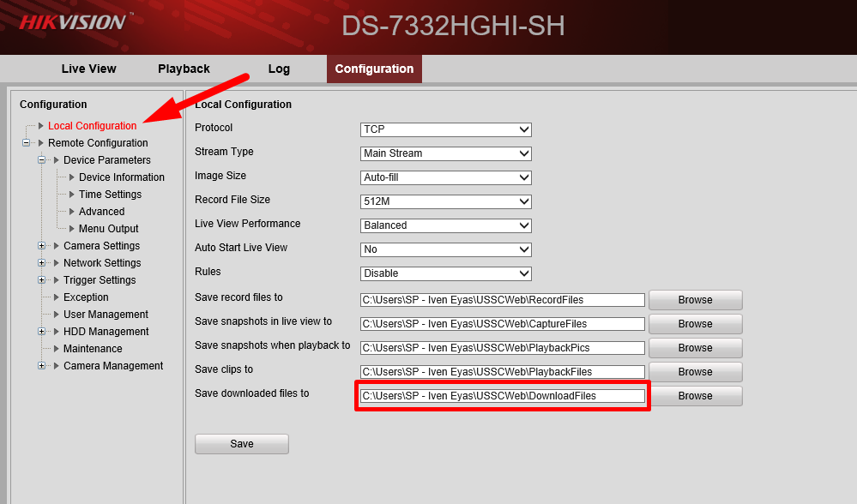Save the local configuration
Viewport: 857px width, 504px height.
coord(242,444)
